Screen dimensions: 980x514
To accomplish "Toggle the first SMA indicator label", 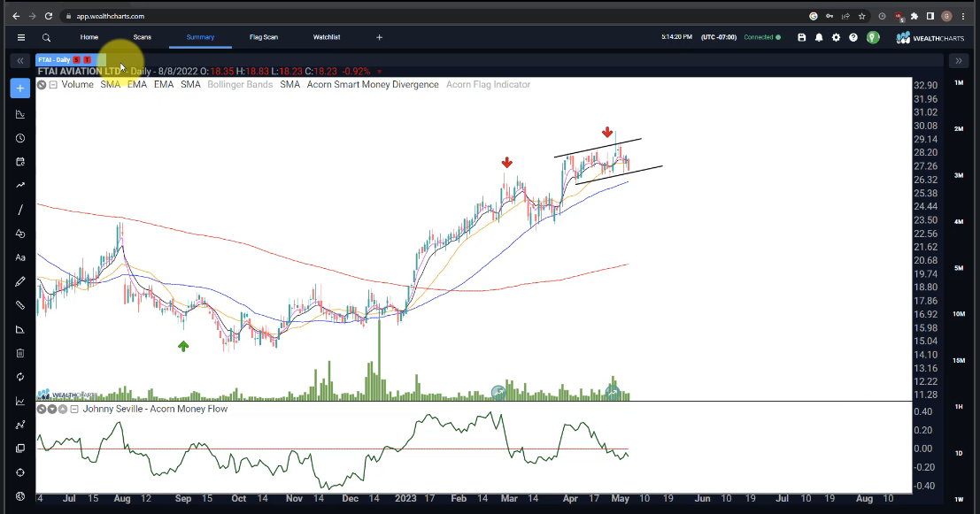I will pos(110,84).
